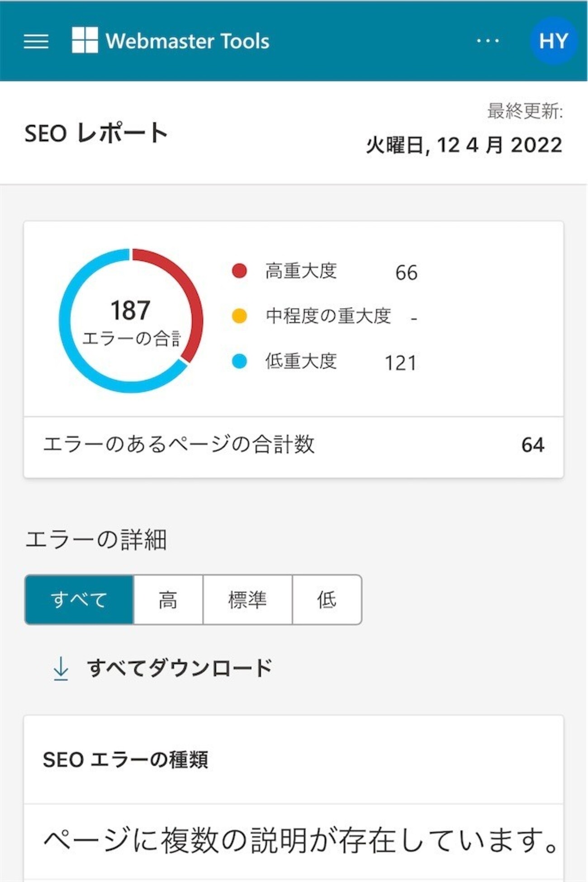This screenshot has width=588, height=882.
Task: Open the HY user profile avatar
Action: click(553, 41)
